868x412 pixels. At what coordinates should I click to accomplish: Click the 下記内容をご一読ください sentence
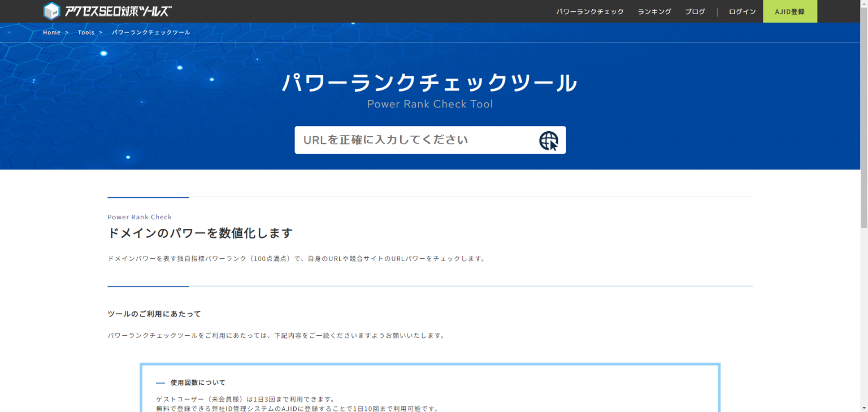click(276, 335)
